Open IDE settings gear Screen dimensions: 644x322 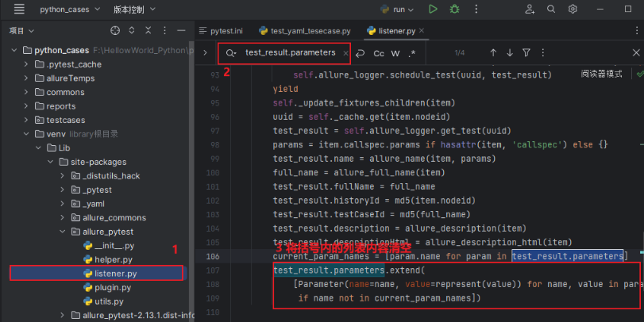(573, 9)
